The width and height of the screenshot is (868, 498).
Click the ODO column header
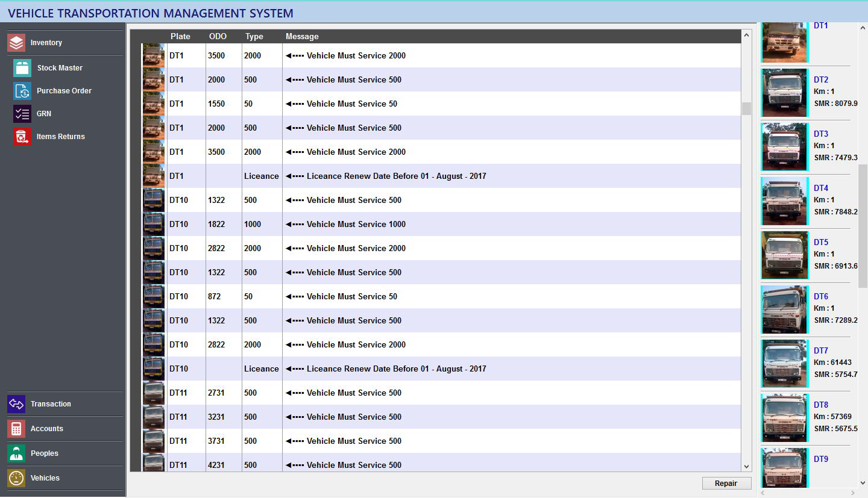pyautogui.click(x=218, y=37)
